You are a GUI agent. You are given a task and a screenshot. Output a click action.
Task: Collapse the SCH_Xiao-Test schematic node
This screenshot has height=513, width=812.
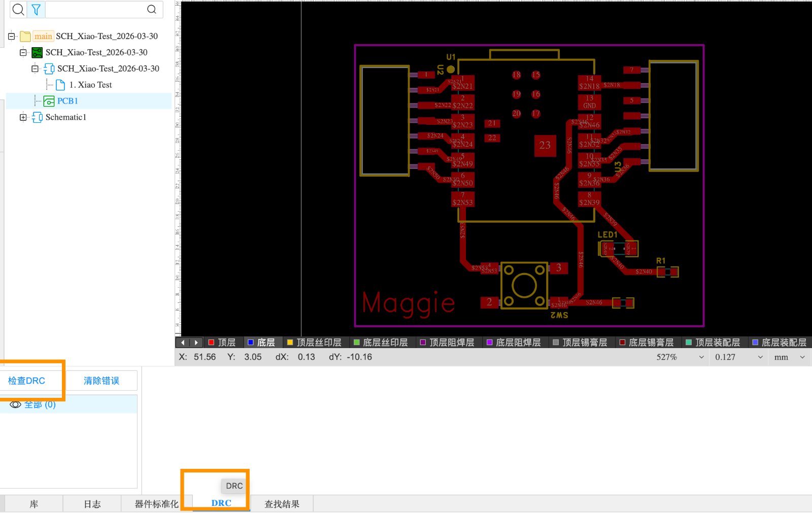click(x=35, y=69)
